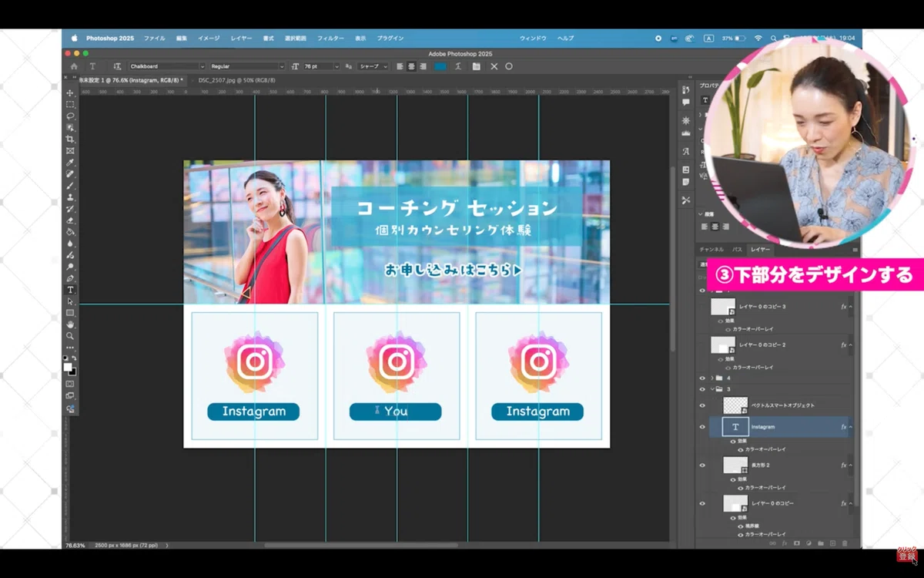Screen dimensions: 924x578
Task: Select the Lasso tool
Action: tap(70, 116)
